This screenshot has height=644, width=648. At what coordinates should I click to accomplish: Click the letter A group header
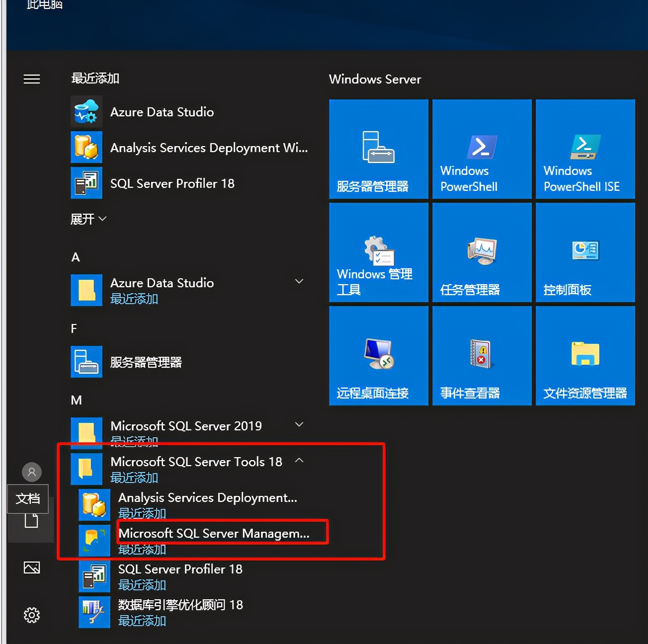coord(76,257)
